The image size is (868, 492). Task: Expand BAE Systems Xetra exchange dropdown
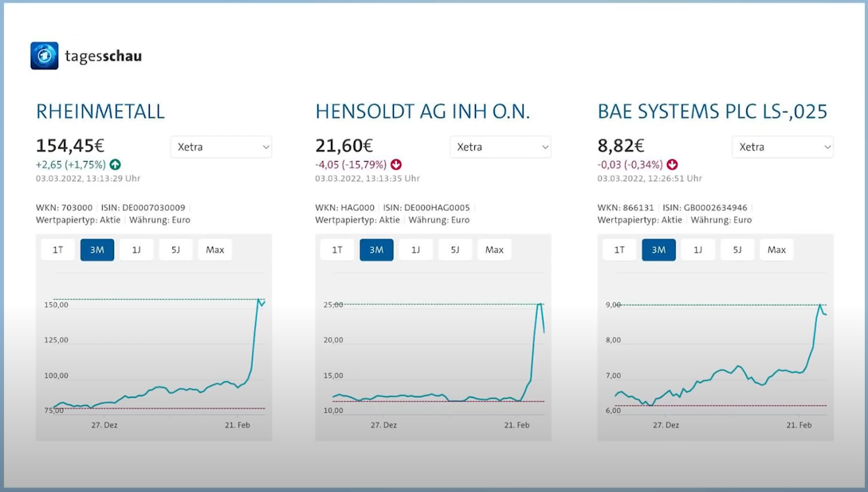(783, 147)
